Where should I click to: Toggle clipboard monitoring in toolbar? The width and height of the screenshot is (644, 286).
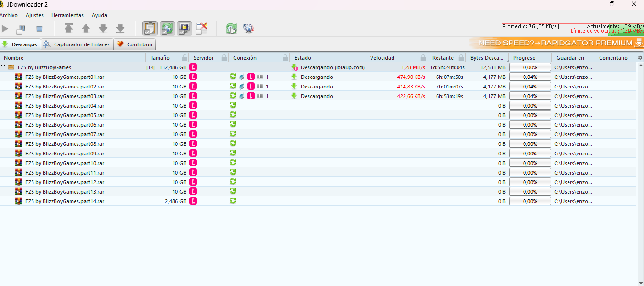click(x=150, y=29)
